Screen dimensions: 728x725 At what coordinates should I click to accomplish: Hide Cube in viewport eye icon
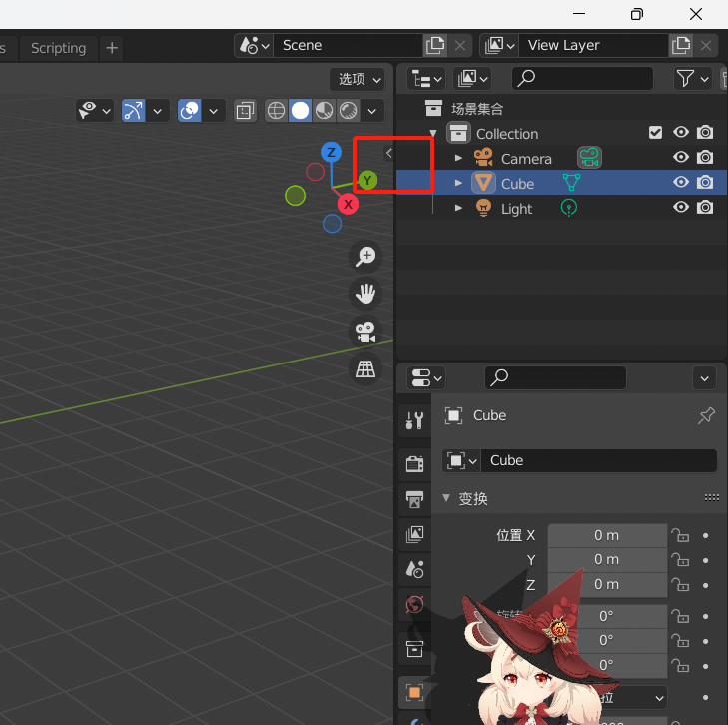point(681,182)
